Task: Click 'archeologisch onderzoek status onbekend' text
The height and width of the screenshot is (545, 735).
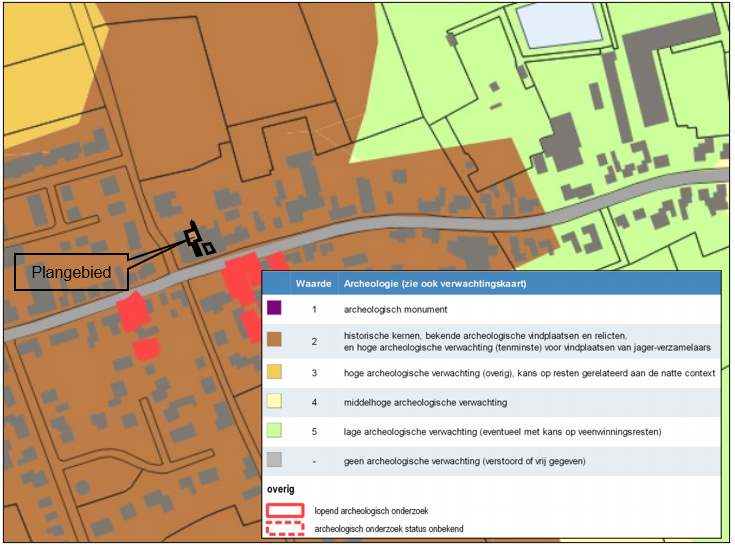Action: pyautogui.click(x=389, y=529)
